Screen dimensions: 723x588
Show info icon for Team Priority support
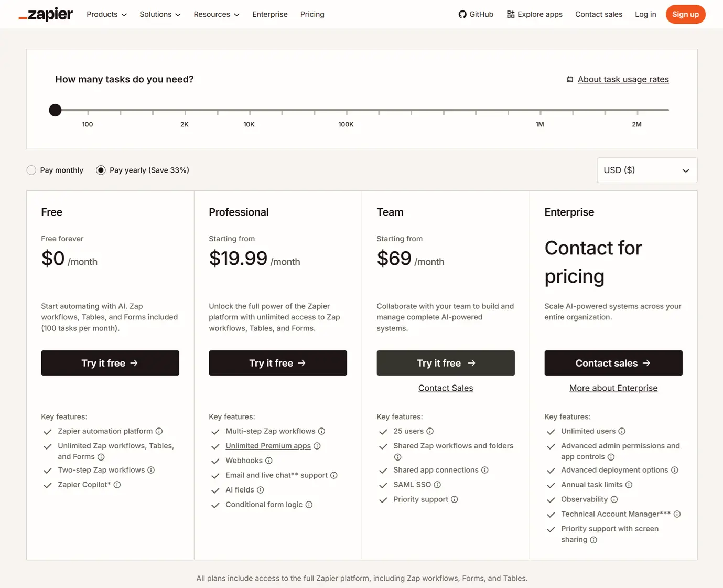pos(455,499)
